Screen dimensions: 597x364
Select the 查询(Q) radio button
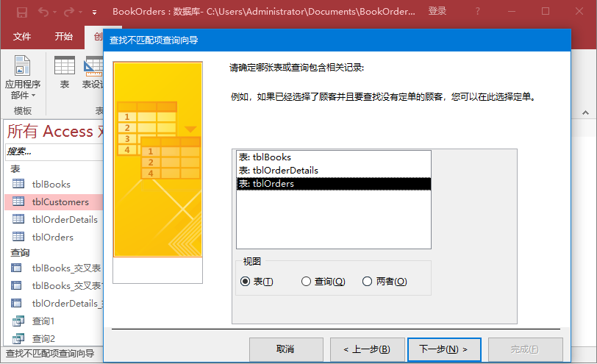click(306, 281)
